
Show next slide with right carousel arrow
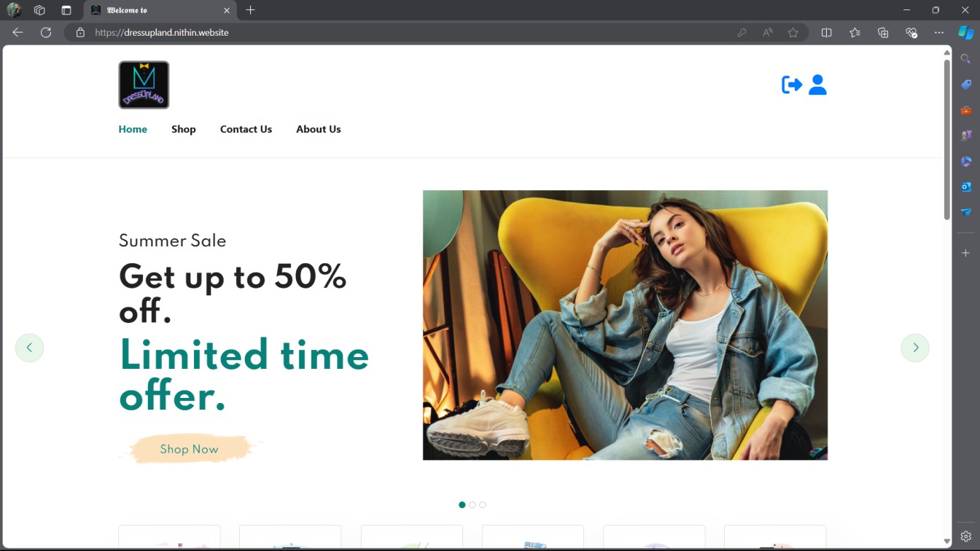tap(915, 348)
